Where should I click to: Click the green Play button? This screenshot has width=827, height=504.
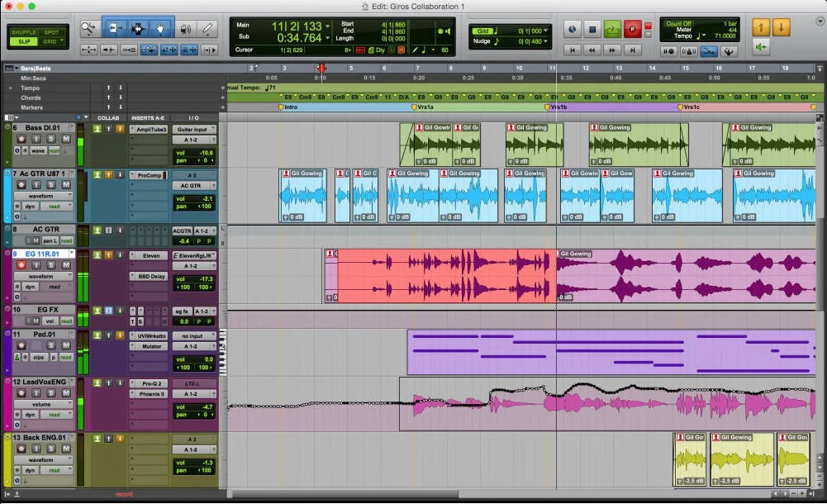[x=612, y=29]
